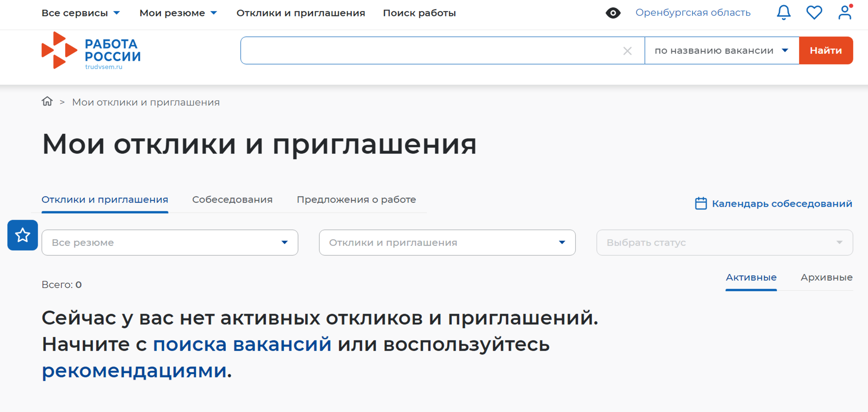Open the blue star feedback widget

tap(23, 235)
